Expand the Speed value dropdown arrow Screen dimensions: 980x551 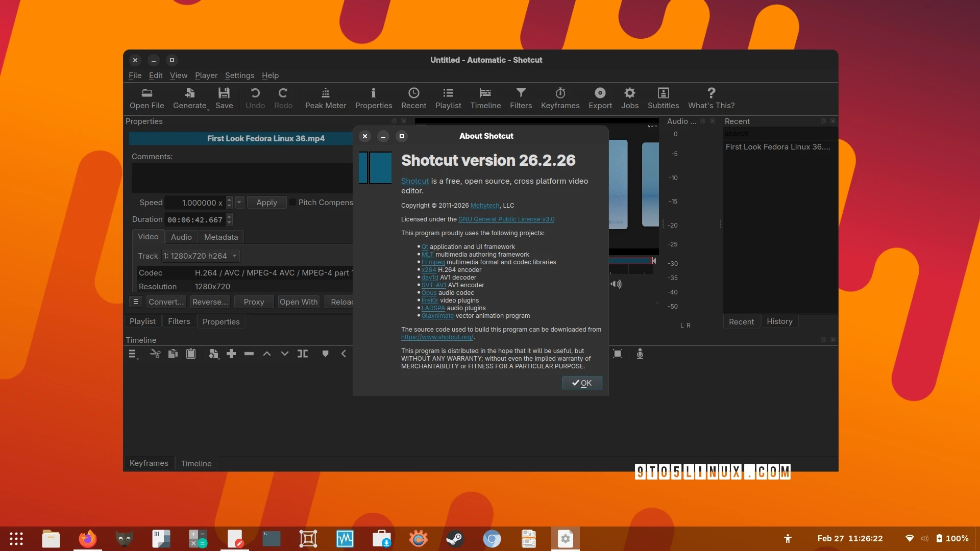pos(239,202)
